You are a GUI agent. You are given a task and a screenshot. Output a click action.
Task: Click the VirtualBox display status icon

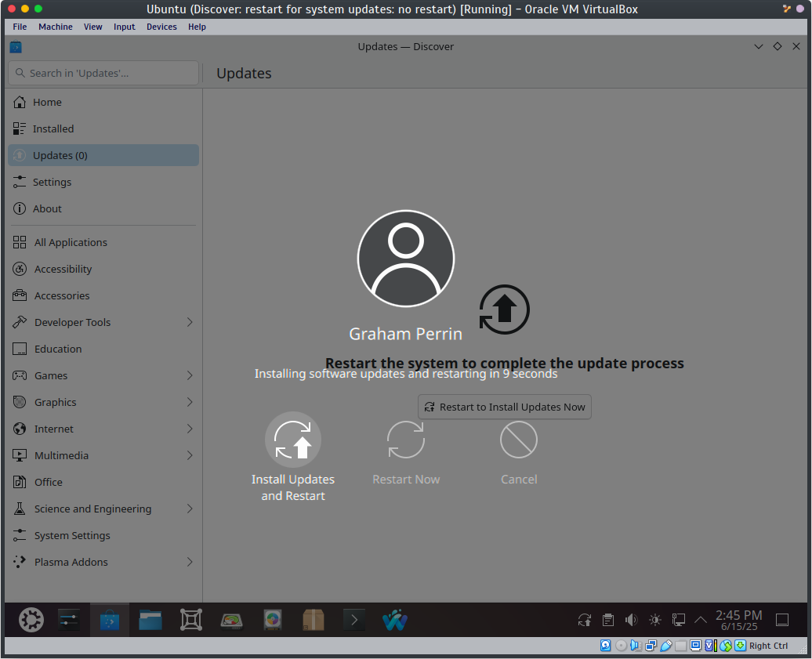[x=695, y=646]
